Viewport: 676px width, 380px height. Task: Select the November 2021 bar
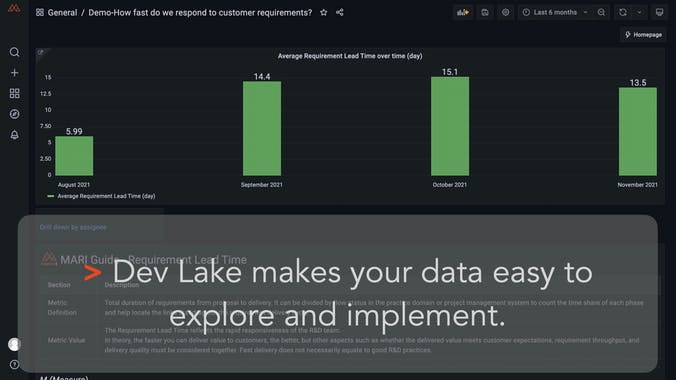point(638,132)
